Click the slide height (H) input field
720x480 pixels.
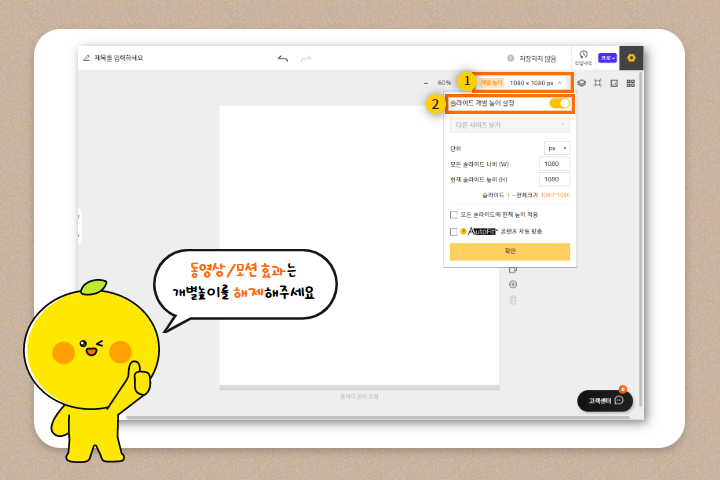coord(554,180)
